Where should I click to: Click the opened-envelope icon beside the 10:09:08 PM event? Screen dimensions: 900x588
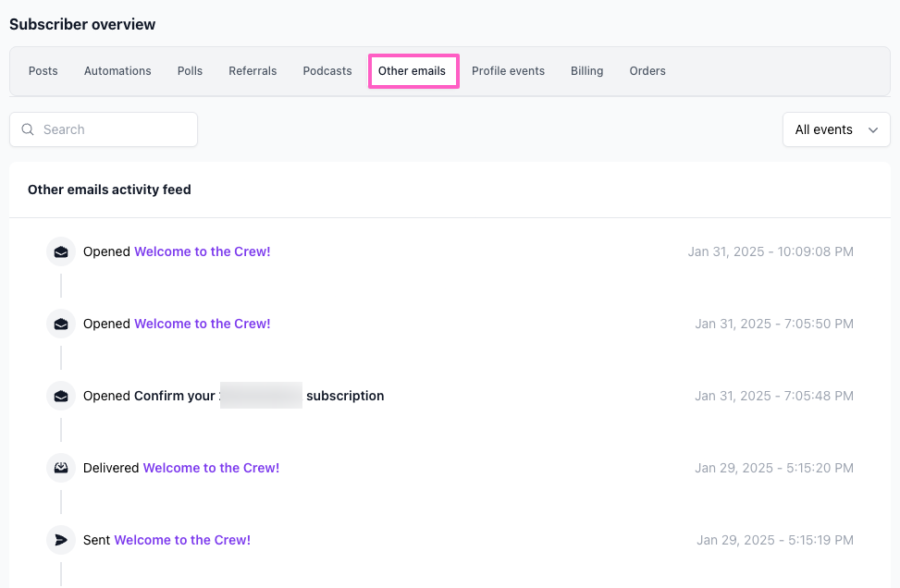[x=61, y=251]
